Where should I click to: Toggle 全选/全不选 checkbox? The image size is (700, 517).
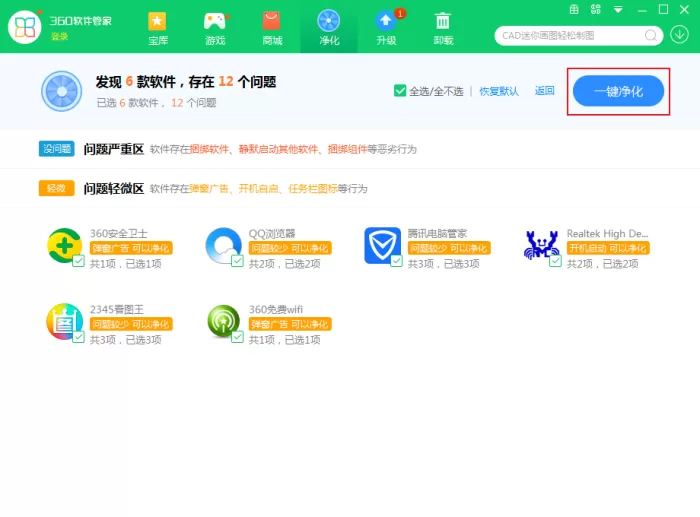click(x=400, y=91)
